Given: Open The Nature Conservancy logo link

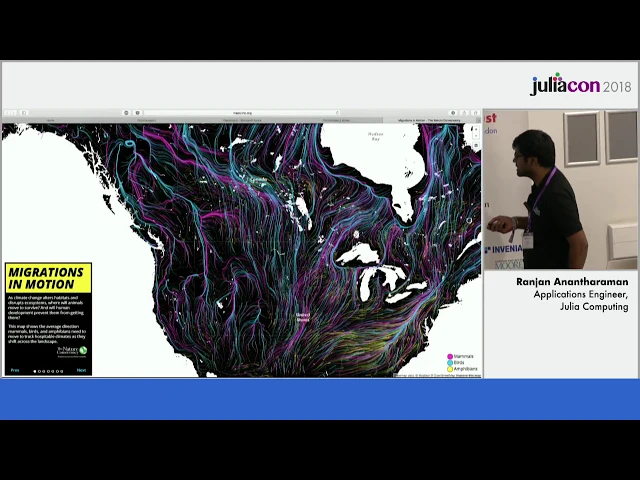Looking at the screenshot, I should pos(72,351).
